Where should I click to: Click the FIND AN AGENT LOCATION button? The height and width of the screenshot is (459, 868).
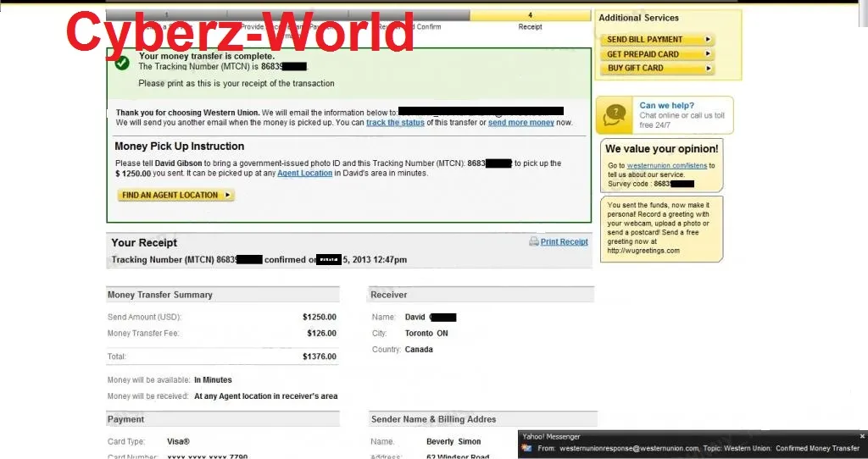tap(176, 196)
